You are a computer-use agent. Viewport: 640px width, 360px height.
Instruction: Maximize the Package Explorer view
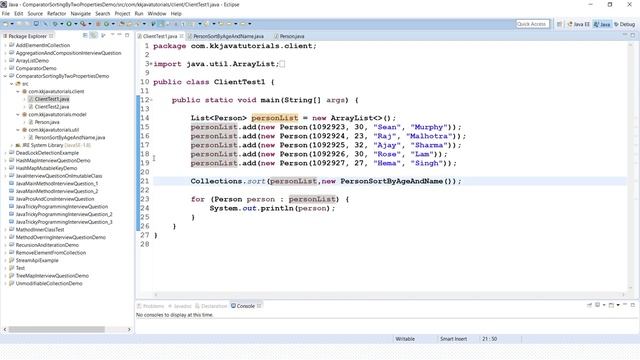(127, 36)
